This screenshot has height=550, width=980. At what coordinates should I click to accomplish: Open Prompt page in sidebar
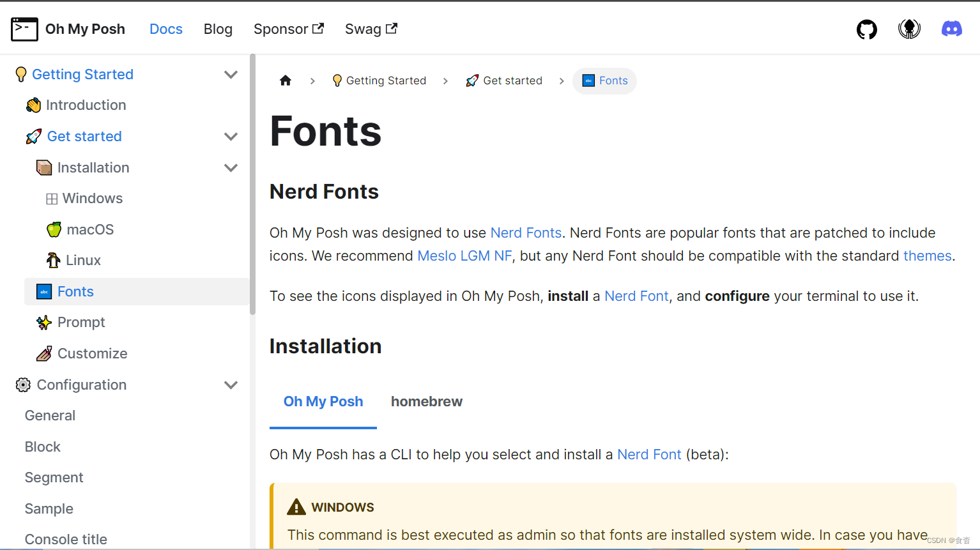point(81,323)
